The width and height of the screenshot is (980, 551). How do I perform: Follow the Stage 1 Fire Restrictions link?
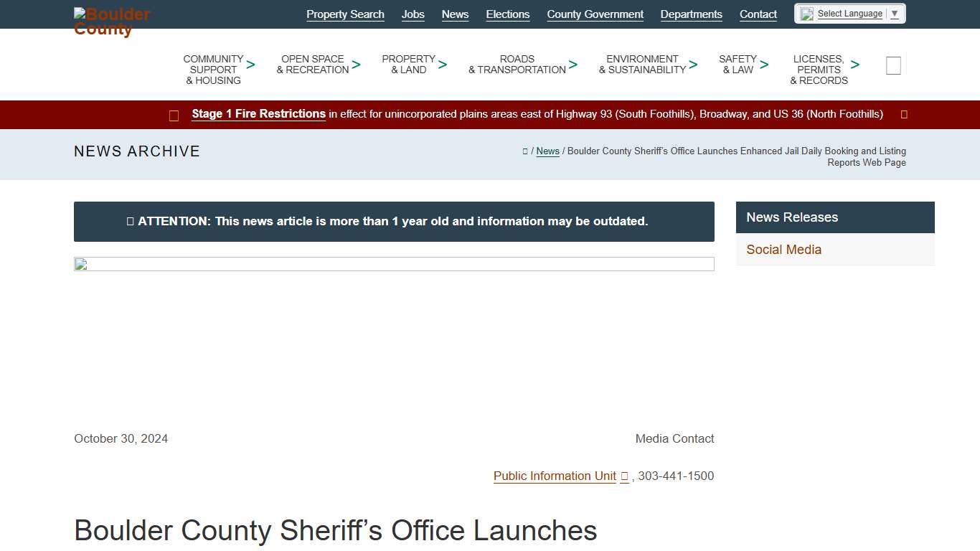click(x=258, y=113)
